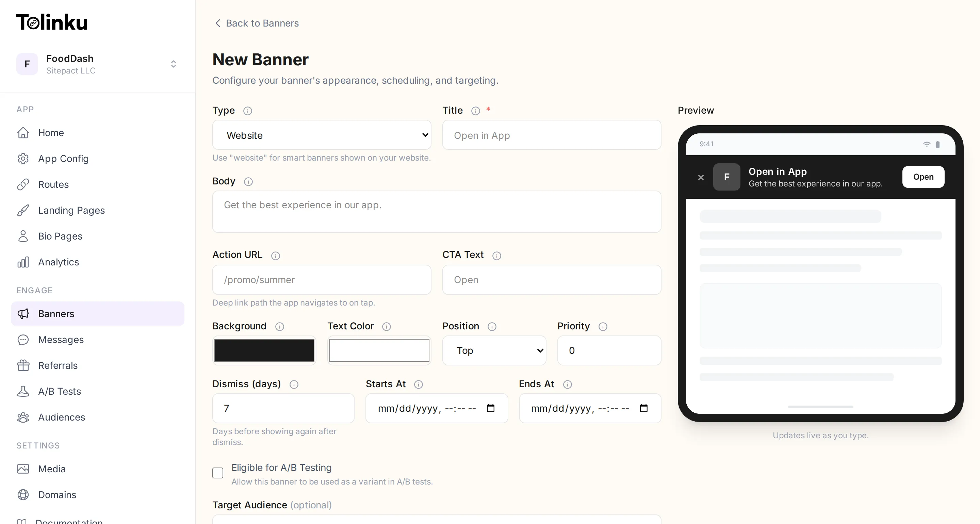Open the Background color picker
980x524 pixels.
264,350
